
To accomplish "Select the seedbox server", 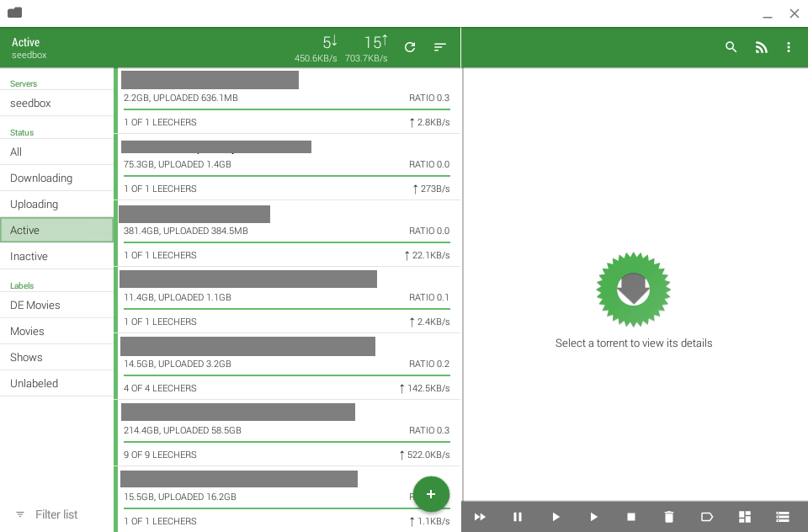I will click(56, 103).
